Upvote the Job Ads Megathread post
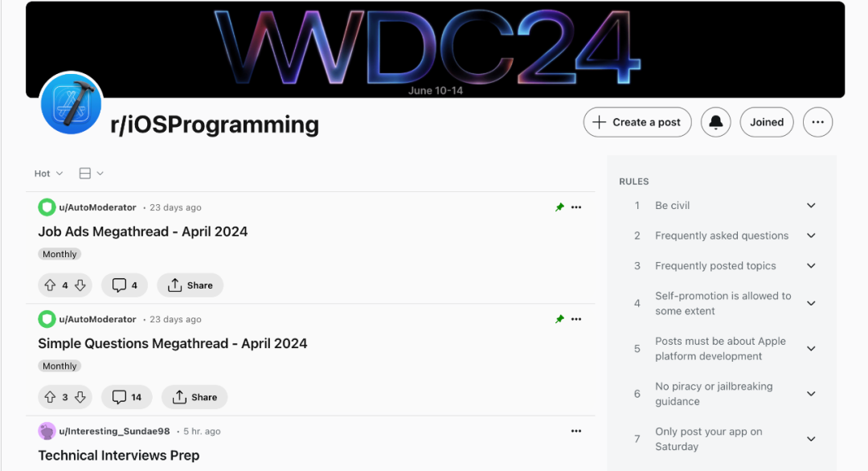 click(50, 285)
